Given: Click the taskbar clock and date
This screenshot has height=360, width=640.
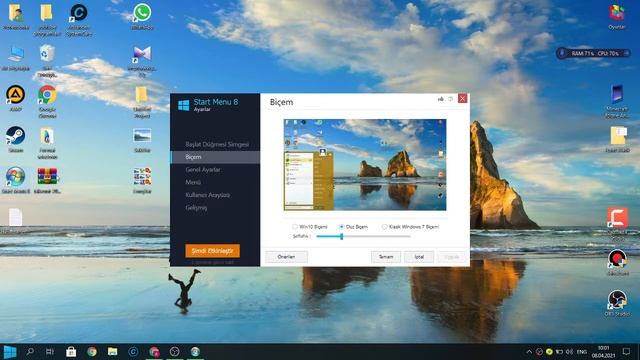Looking at the screenshot, I should coord(603,351).
